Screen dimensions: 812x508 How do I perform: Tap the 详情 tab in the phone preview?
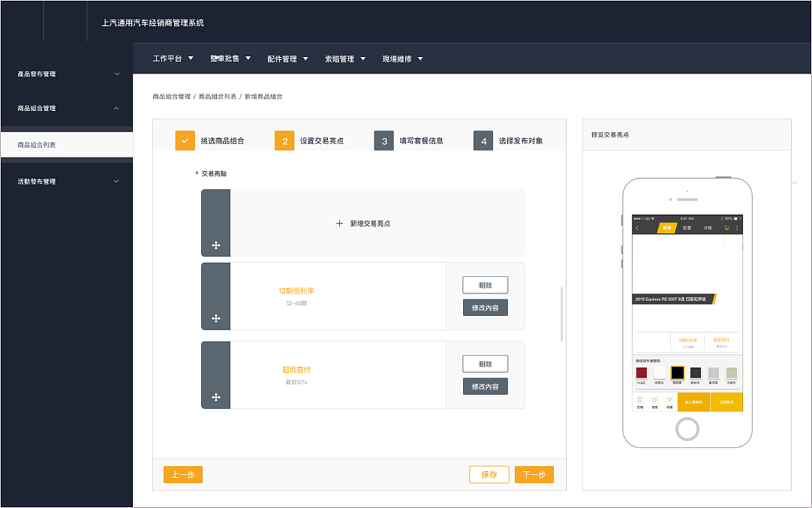[x=708, y=228]
